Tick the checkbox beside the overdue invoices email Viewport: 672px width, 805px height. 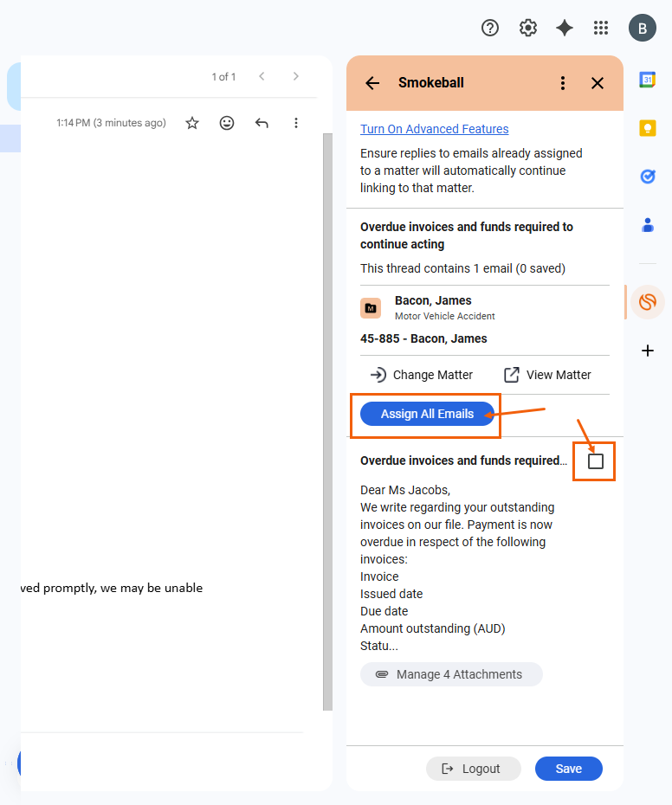595,461
